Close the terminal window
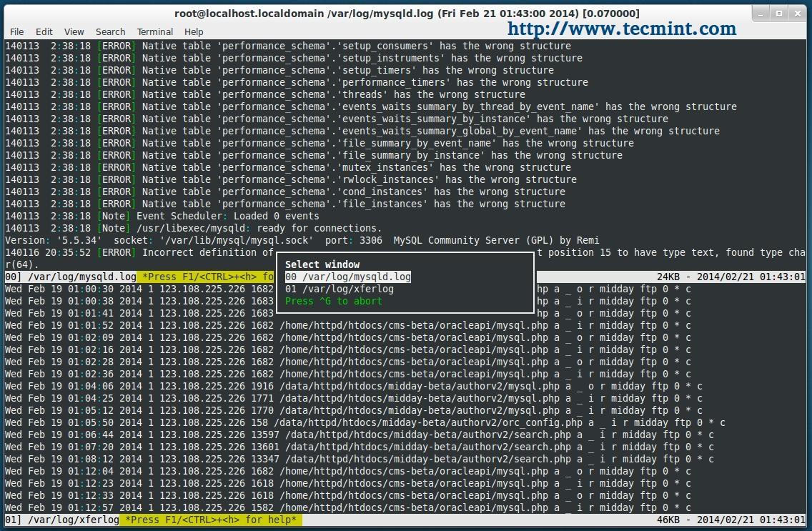Screen dimensions: 812x531 tap(797, 13)
